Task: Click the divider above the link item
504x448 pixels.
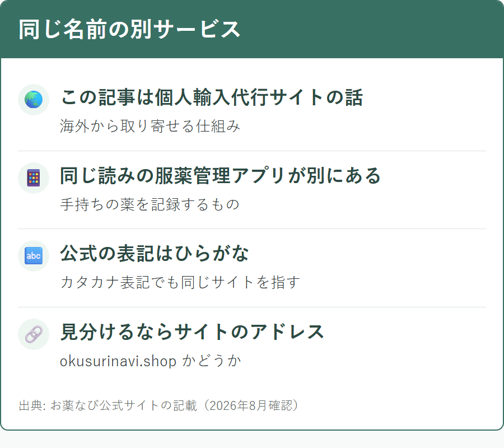Action: pos(252,307)
